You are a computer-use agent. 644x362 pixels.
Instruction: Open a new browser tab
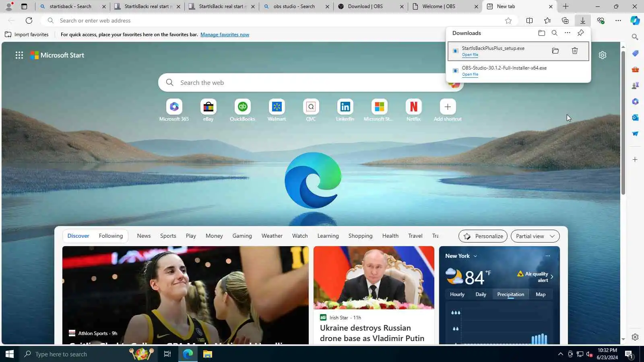[x=566, y=6]
